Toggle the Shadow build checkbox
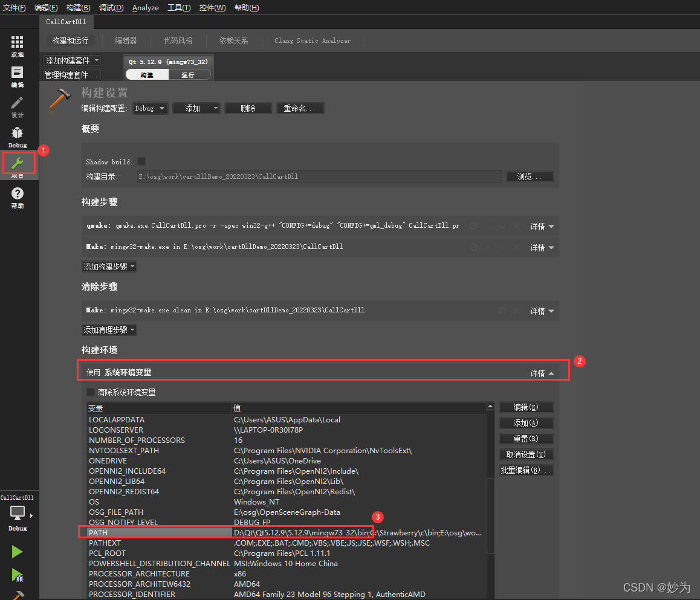This screenshot has width=700, height=600. point(141,161)
